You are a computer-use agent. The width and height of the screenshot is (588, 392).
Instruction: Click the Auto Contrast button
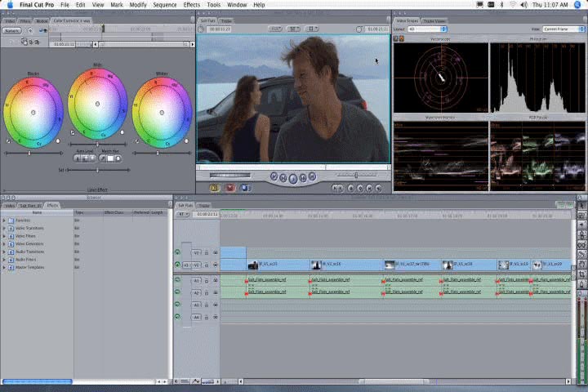(85, 158)
